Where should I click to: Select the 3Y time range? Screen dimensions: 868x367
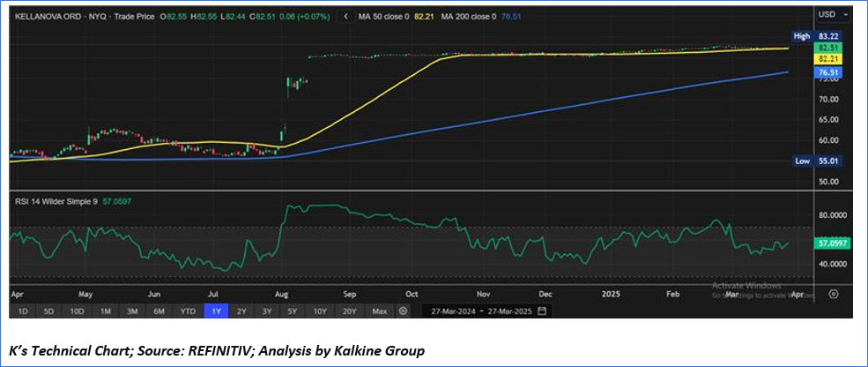[x=267, y=311]
